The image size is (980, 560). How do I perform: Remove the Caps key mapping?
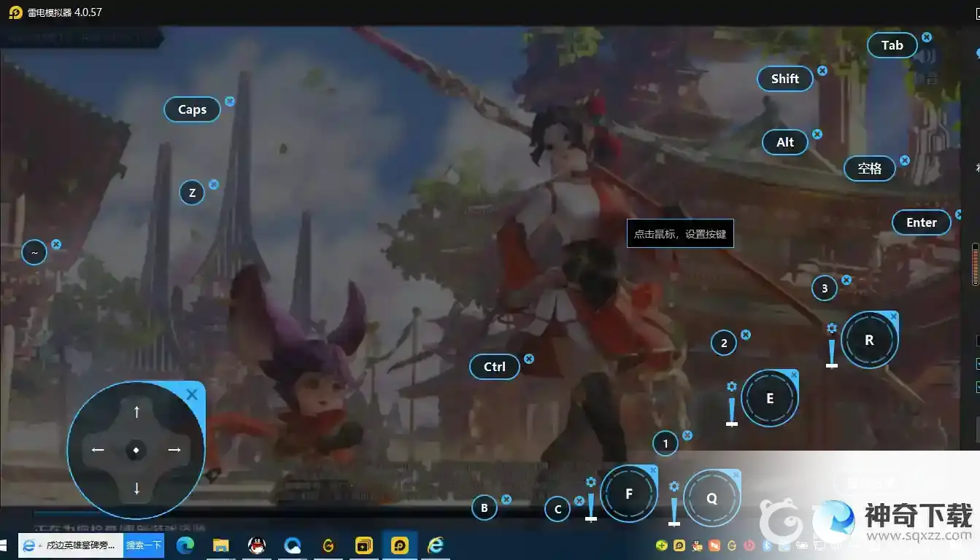(x=230, y=101)
